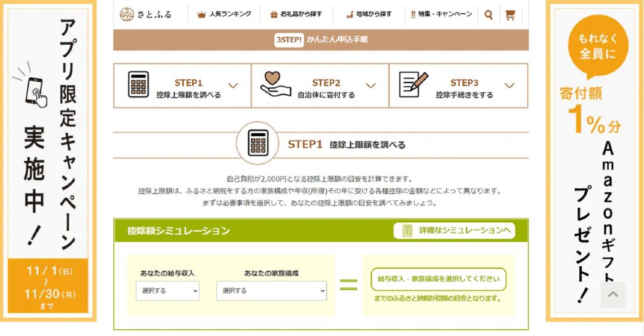This screenshot has width=644, height=336.
Task: Expand the STEP3 chevron arrow
Action: click(x=509, y=85)
